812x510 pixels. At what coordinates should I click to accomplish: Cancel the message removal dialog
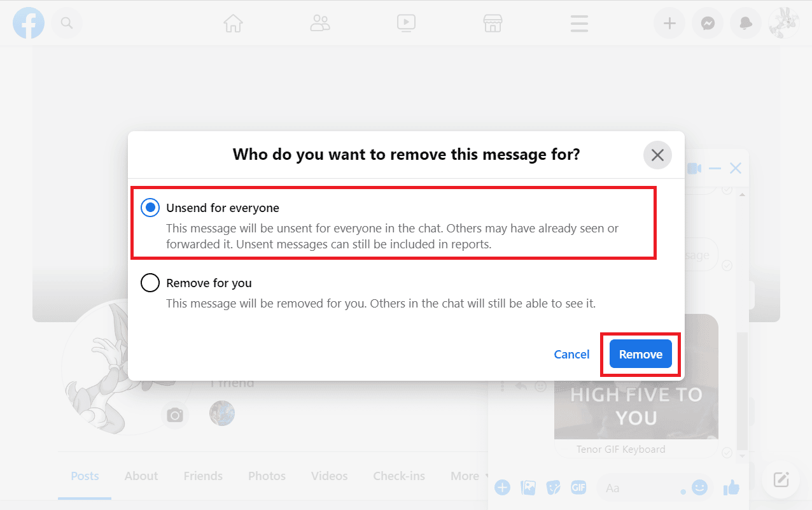(571, 354)
